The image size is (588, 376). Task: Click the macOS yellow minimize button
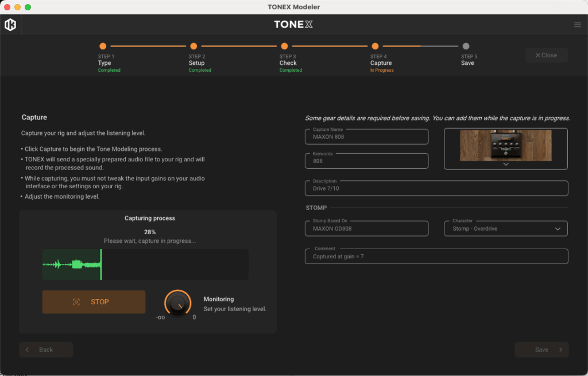[17, 7]
